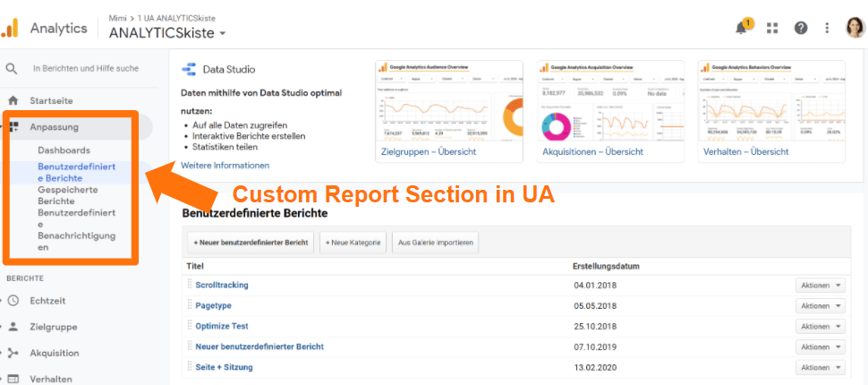Screen dimensions: 868x385
Task: Click the Zielgruppe person icon
Action: (x=13, y=327)
